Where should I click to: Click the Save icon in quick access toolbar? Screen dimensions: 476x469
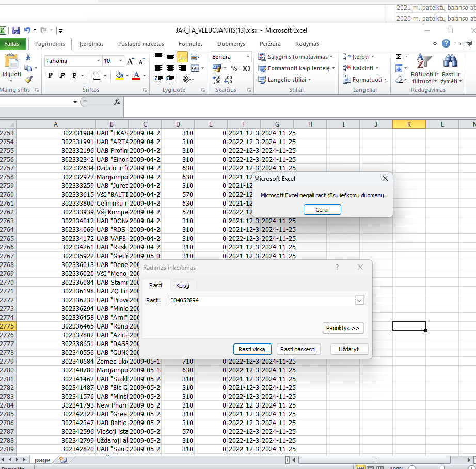[16, 30]
